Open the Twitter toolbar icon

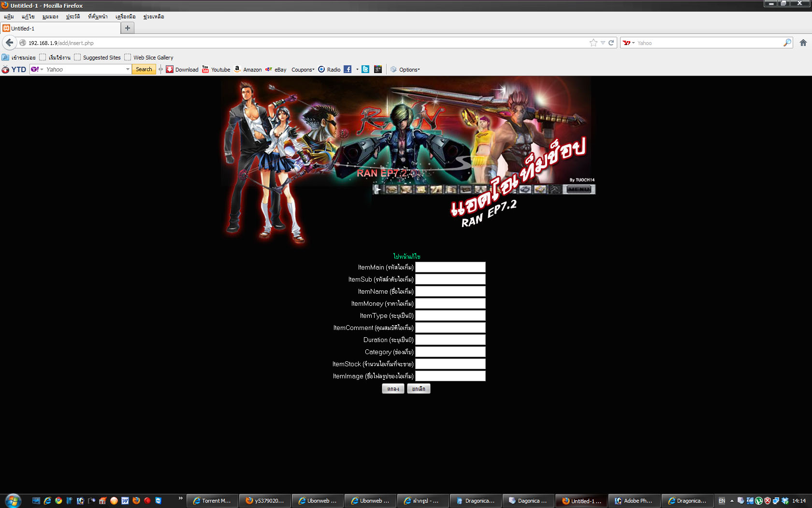(365, 70)
